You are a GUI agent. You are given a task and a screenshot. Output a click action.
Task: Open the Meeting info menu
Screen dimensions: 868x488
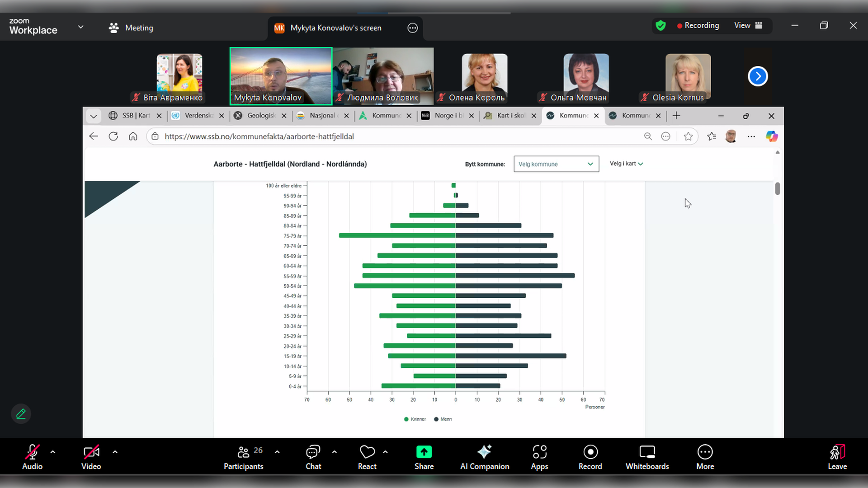[x=131, y=28]
